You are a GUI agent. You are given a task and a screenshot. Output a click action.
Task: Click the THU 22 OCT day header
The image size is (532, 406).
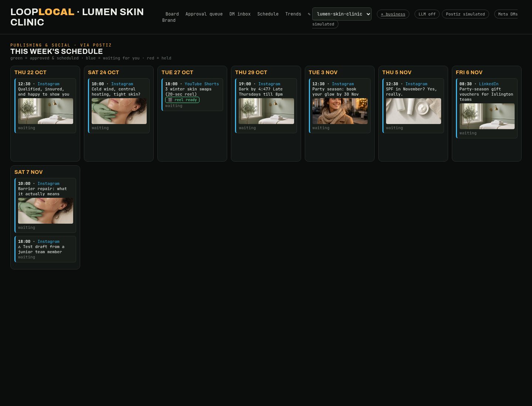pos(30,72)
